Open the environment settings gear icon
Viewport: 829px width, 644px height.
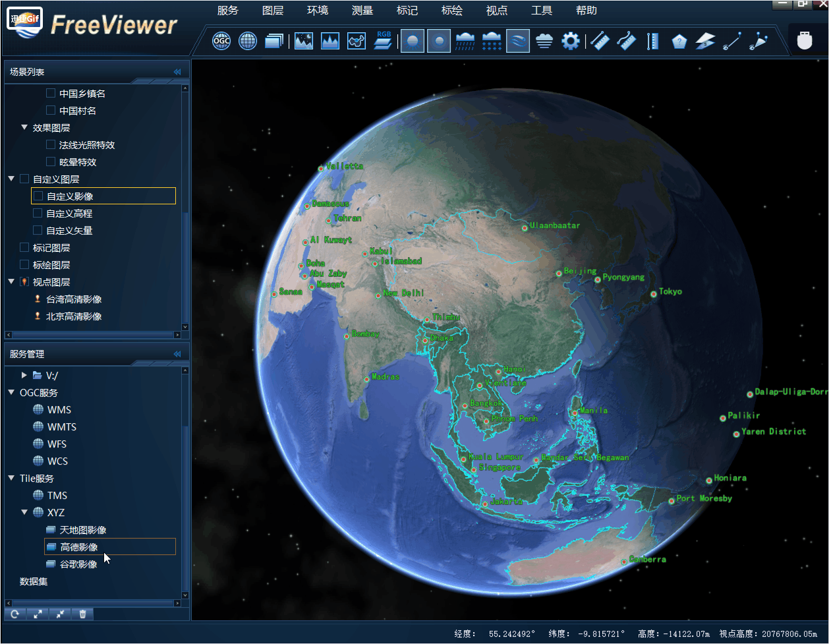pyautogui.click(x=571, y=40)
